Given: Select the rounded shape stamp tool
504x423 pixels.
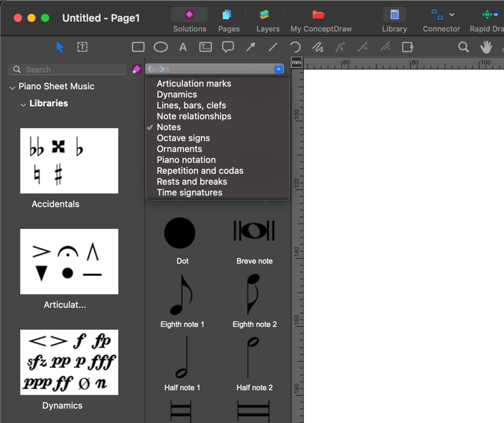Looking at the screenshot, I should 407,47.
